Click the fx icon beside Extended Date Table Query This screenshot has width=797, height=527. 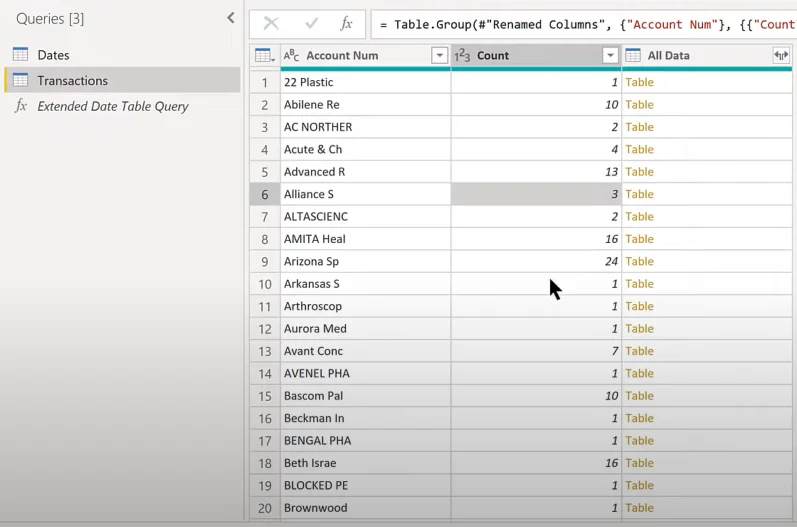tap(21, 106)
